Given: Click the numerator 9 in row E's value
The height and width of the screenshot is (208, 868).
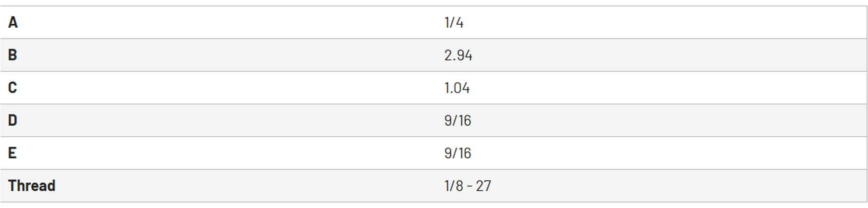Looking at the screenshot, I should click(448, 154).
